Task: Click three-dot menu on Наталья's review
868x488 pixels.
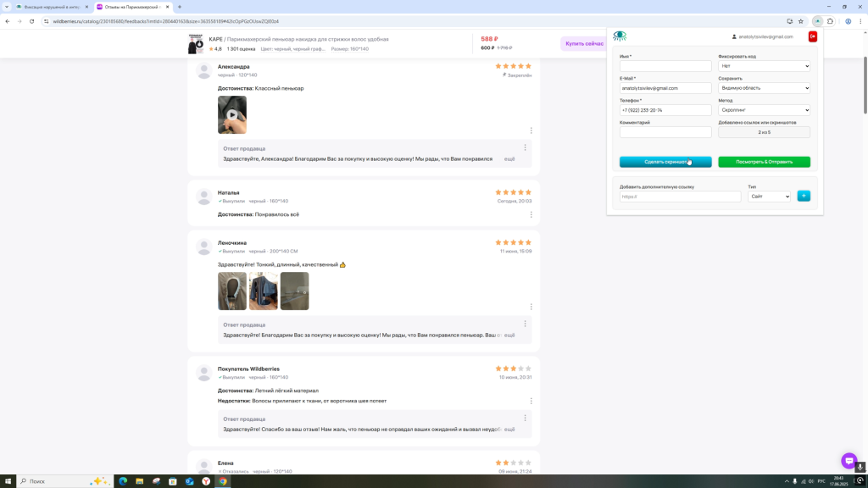Action: click(x=531, y=214)
